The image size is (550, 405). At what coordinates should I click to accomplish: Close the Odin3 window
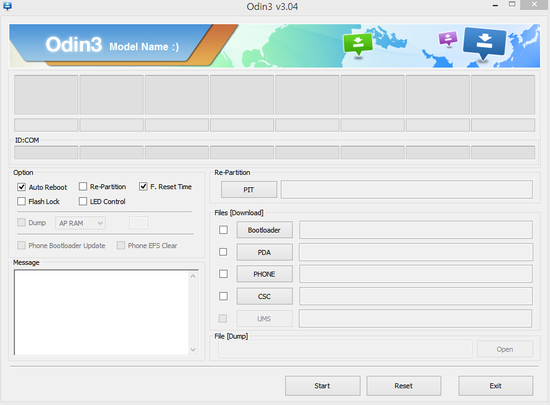tap(534, 5)
